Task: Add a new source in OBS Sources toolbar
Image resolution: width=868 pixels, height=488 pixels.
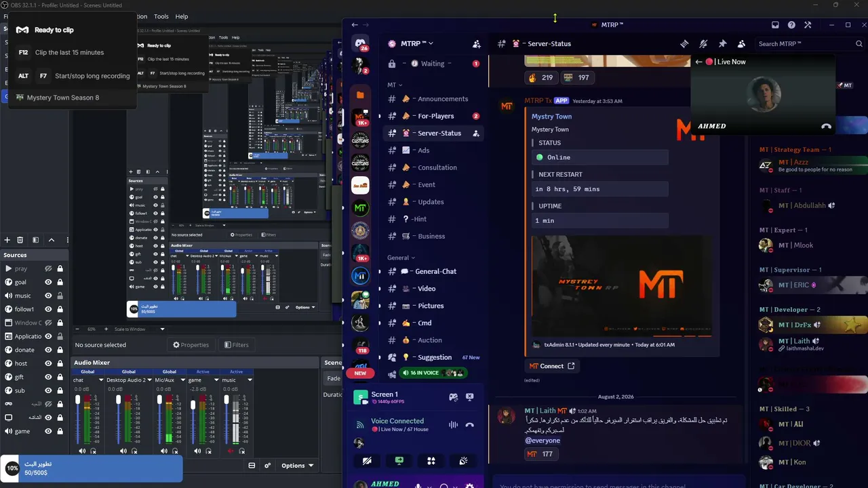Action: (x=7, y=240)
